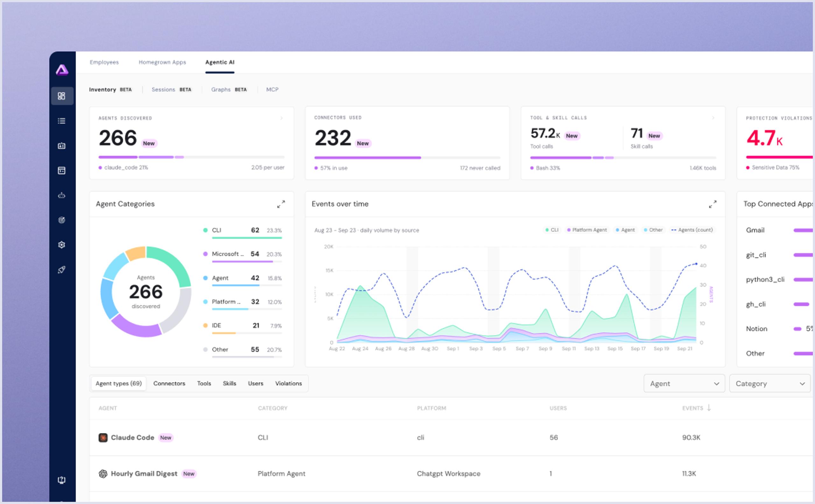Click the Hourly Gmail Digest ChatGPT icon

[103, 474]
